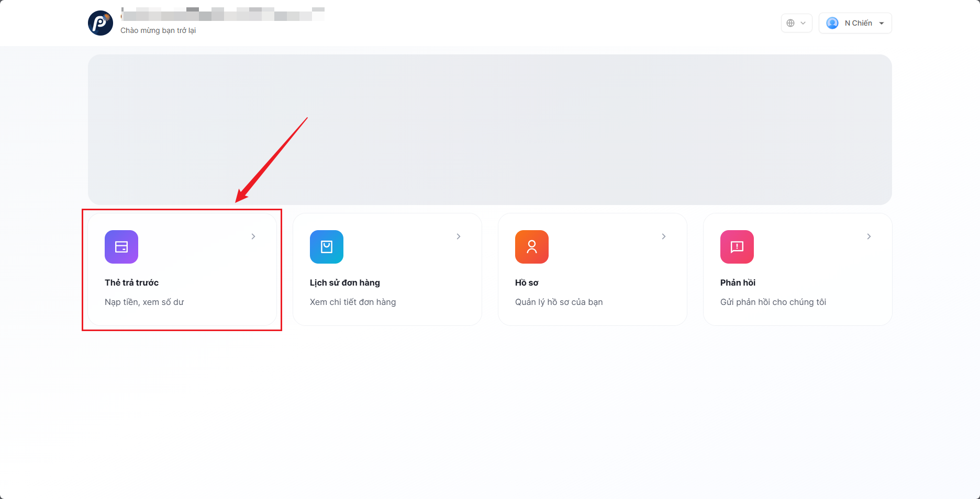Click chevron arrow on Thẻ trả trước card
Screen dimensions: 980x499
click(x=253, y=236)
